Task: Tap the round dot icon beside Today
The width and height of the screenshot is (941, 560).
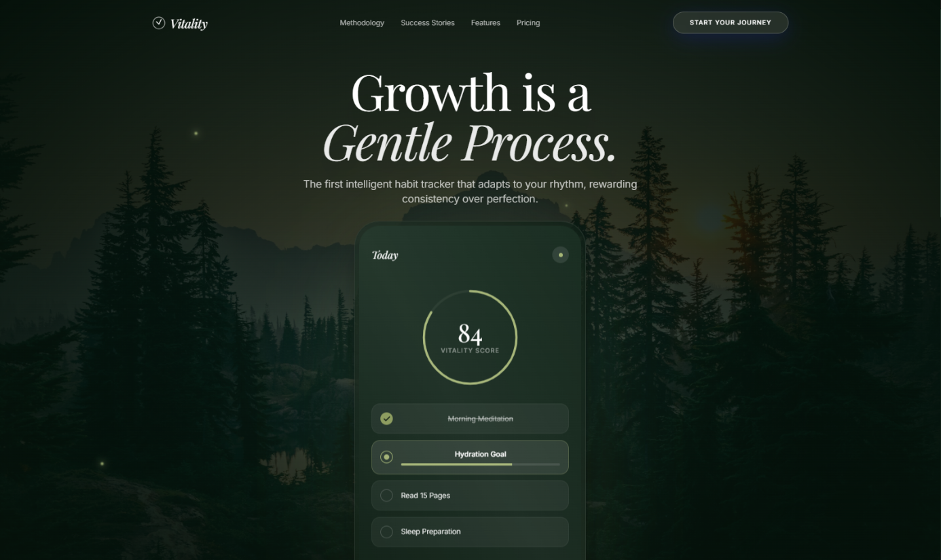Action: (560, 255)
